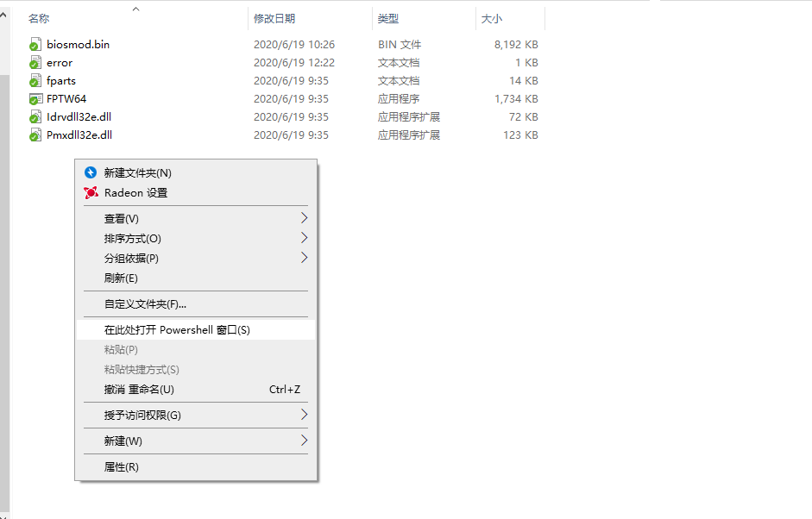Choose 刷新(E) to refresh the folder

121,278
